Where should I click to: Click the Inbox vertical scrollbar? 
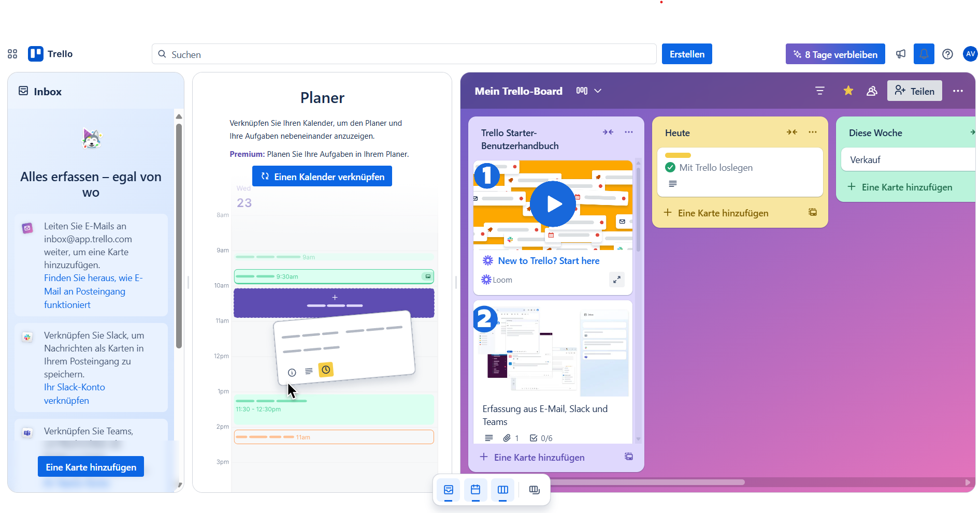pos(179,236)
